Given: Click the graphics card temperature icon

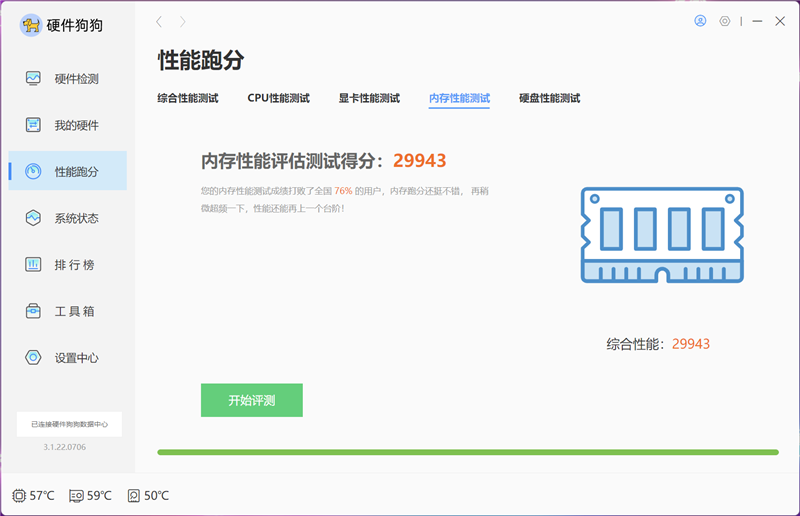Looking at the screenshot, I should 77,495.
